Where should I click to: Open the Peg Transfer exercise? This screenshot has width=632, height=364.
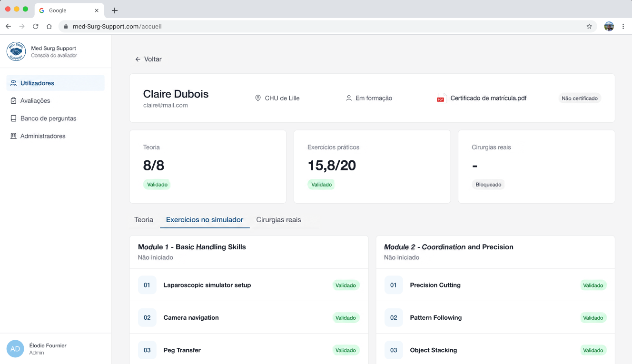[249, 350]
